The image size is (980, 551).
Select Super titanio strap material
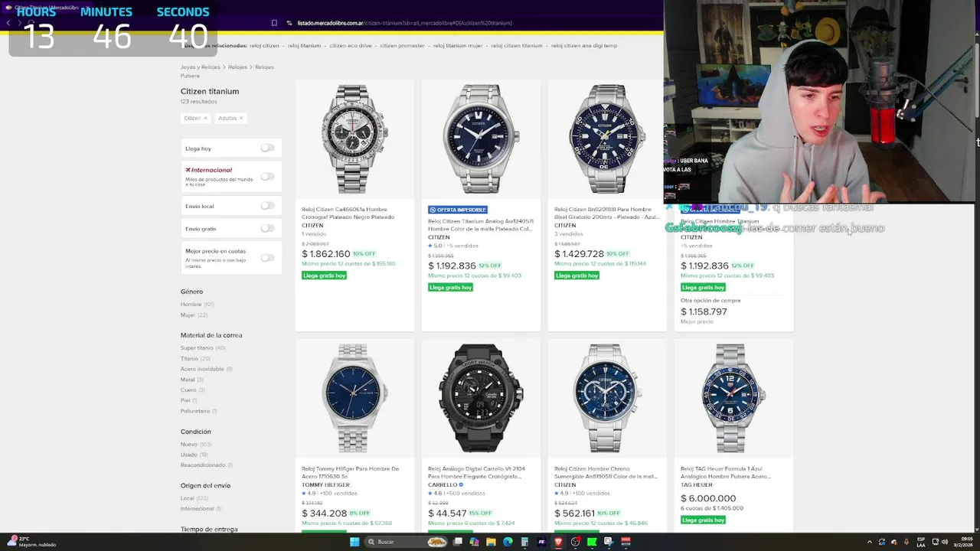point(203,347)
